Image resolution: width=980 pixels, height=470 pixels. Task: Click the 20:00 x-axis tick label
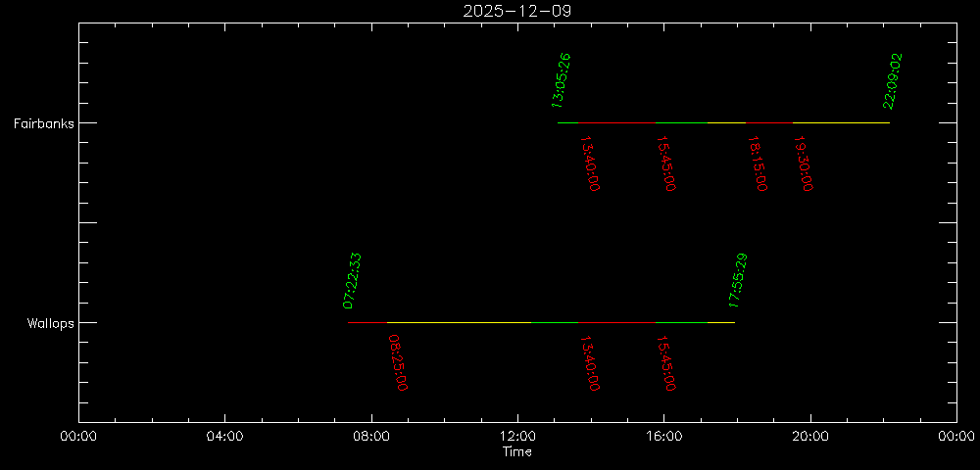coord(809,437)
